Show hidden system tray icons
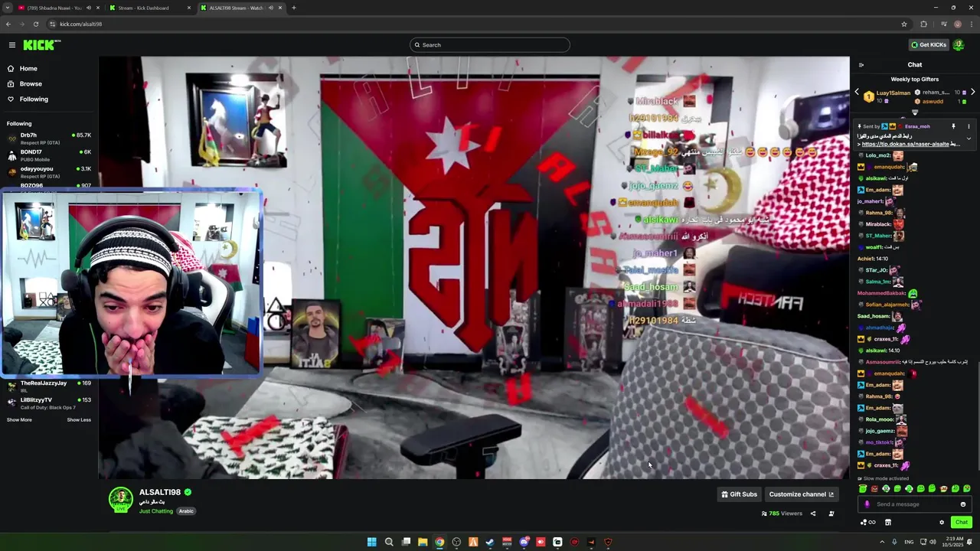Viewport: 980px width, 551px height. click(x=881, y=542)
